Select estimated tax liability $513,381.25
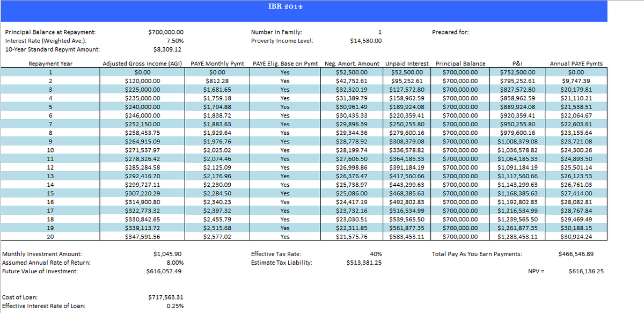 point(364,263)
